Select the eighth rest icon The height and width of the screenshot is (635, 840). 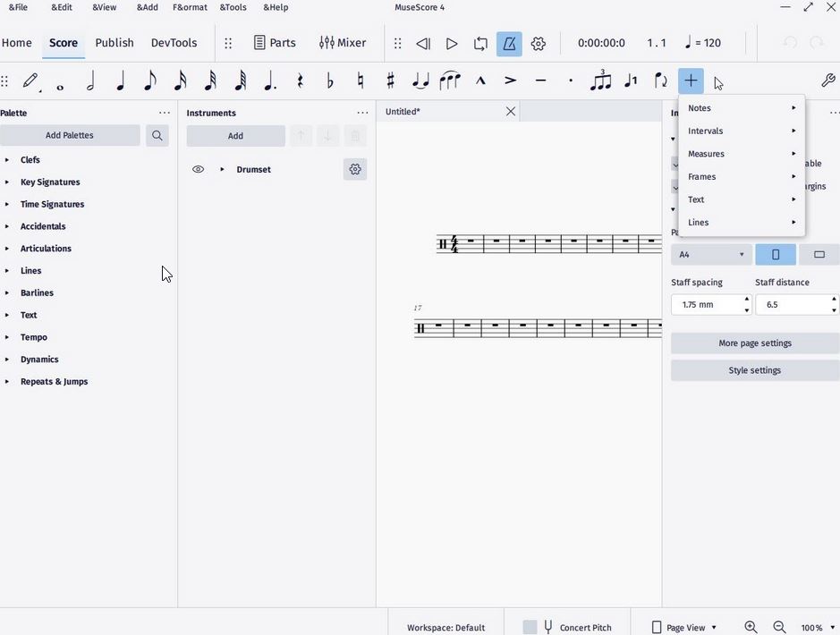click(x=300, y=80)
